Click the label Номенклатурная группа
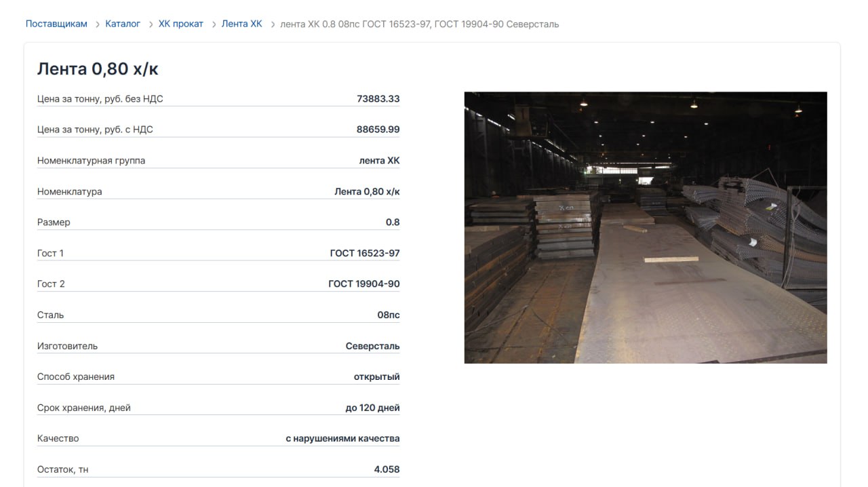The image size is (868, 487). point(92,161)
